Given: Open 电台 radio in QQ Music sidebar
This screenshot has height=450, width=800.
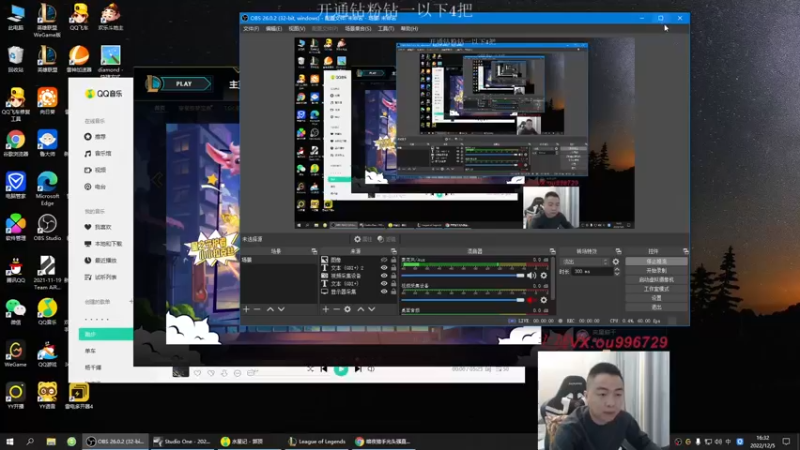Looking at the screenshot, I should tap(95, 187).
